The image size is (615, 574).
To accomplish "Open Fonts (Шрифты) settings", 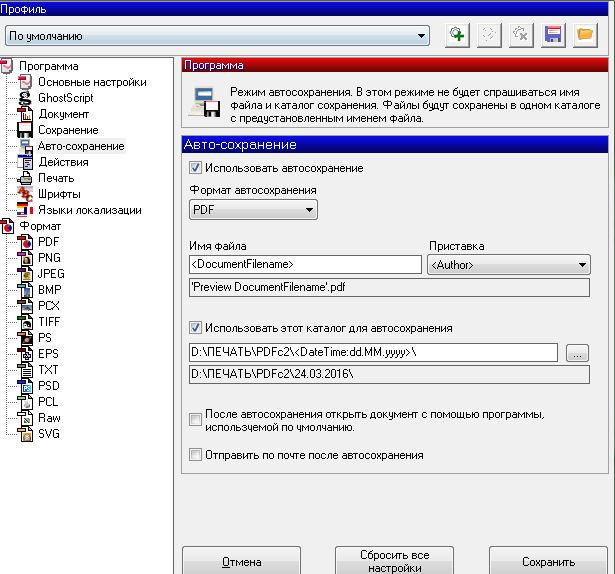I will point(59,194).
